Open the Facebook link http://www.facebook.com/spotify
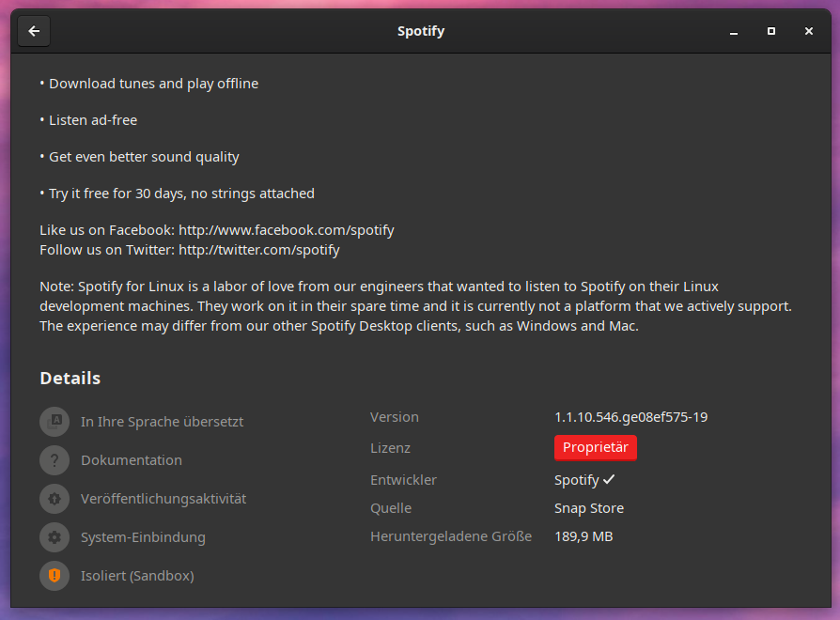This screenshot has width=840, height=620. [x=286, y=230]
